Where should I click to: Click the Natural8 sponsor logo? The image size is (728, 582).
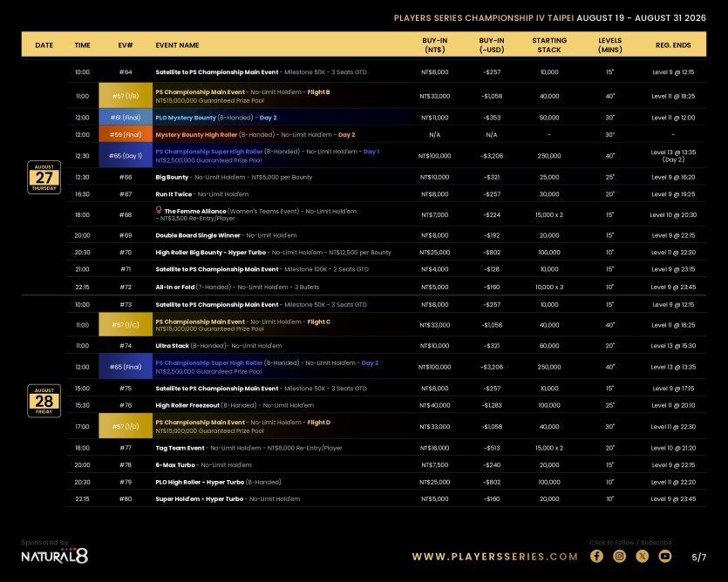click(x=54, y=556)
